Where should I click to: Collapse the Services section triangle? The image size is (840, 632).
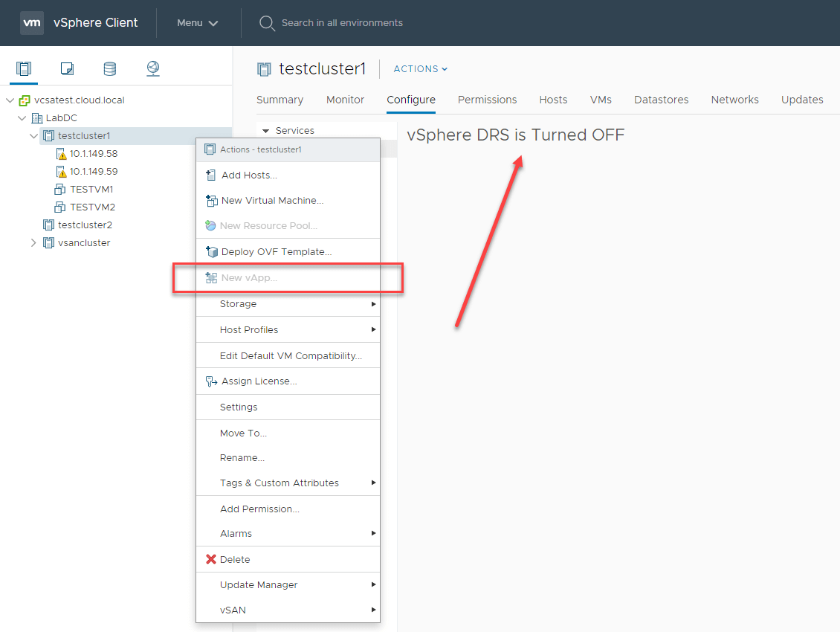(265, 131)
